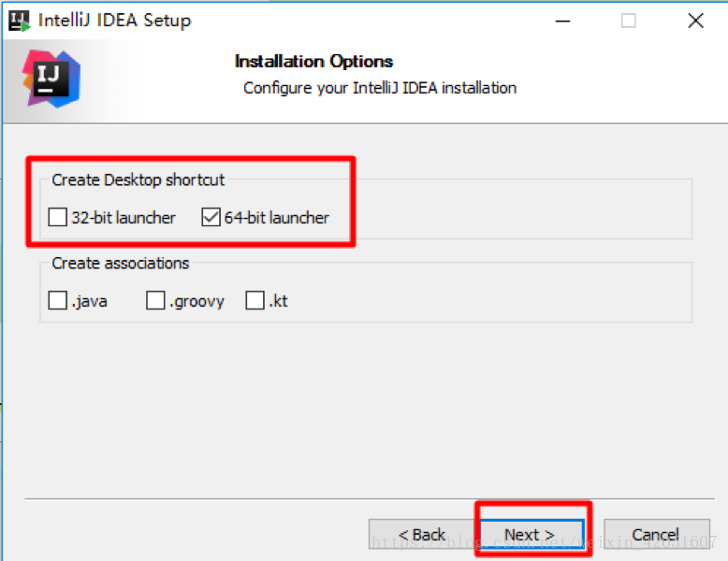Click the Create Desktop shortcut group label

(x=138, y=180)
